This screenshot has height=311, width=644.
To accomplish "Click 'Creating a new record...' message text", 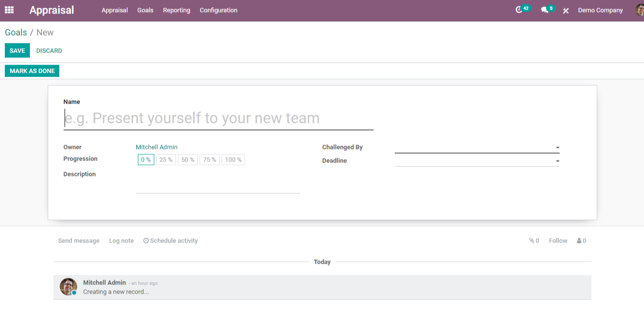I will point(116,292).
